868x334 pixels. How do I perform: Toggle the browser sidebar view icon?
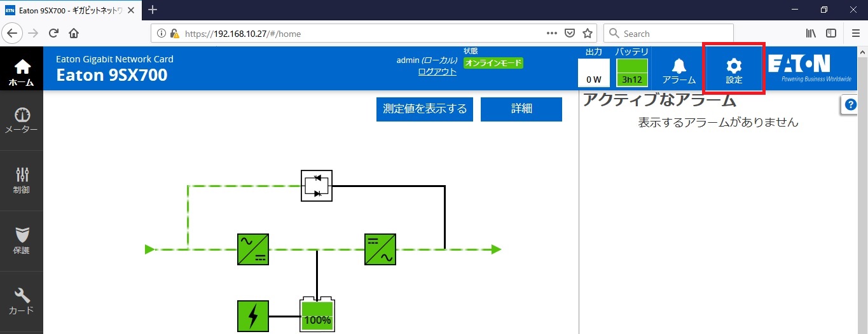pyautogui.click(x=831, y=33)
